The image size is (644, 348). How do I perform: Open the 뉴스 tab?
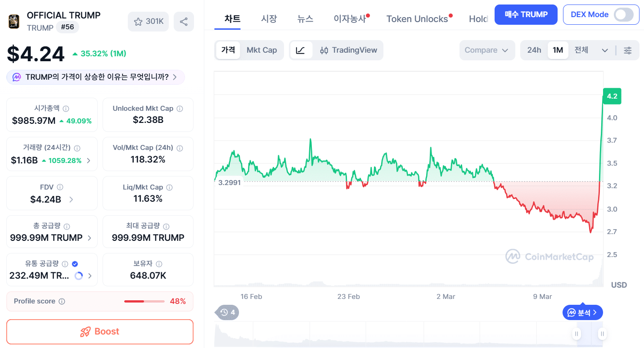(306, 19)
